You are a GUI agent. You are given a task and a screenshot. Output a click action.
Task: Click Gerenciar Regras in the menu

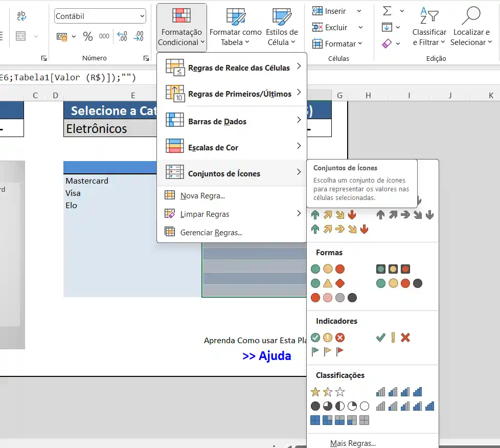coord(211,233)
